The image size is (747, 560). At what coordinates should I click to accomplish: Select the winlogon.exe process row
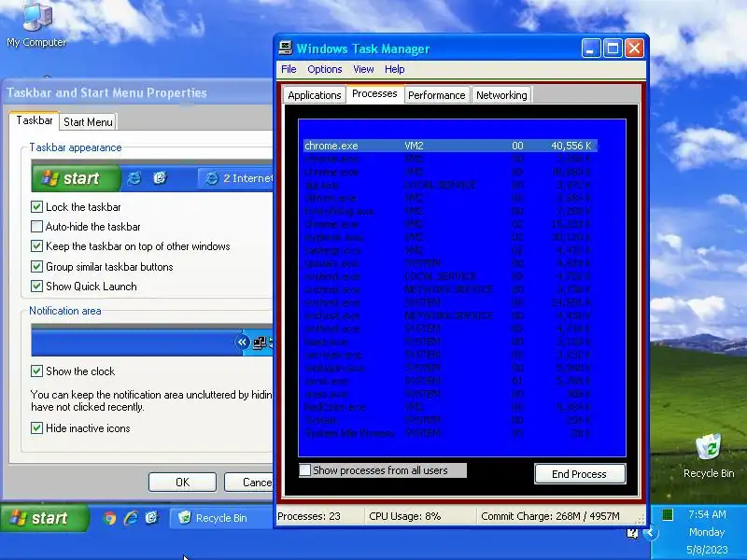tap(450, 368)
